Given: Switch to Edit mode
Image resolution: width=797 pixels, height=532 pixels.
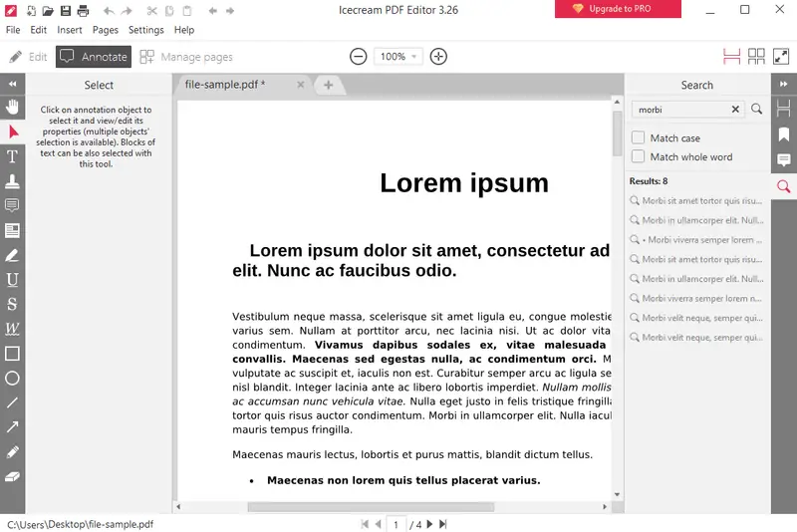Looking at the screenshot, I should [28, 57].
